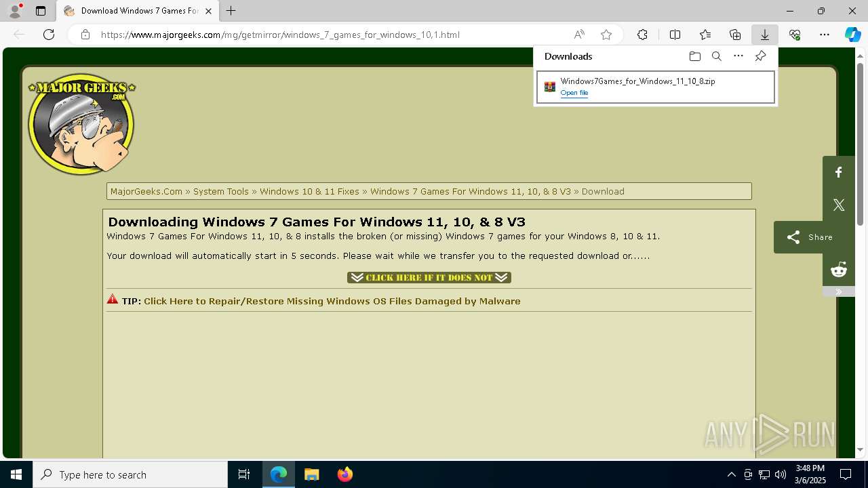Open the Extensions puzzle icon

coord(642,35)
